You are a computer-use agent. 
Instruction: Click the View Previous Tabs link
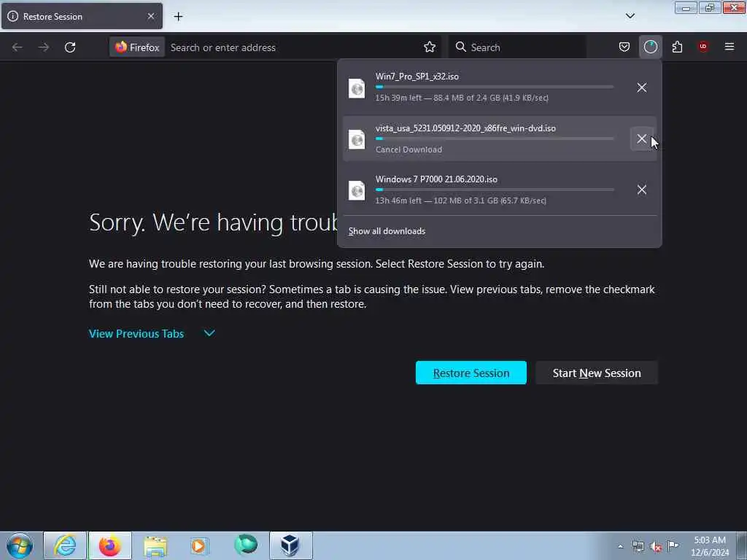tap(136, 334)
